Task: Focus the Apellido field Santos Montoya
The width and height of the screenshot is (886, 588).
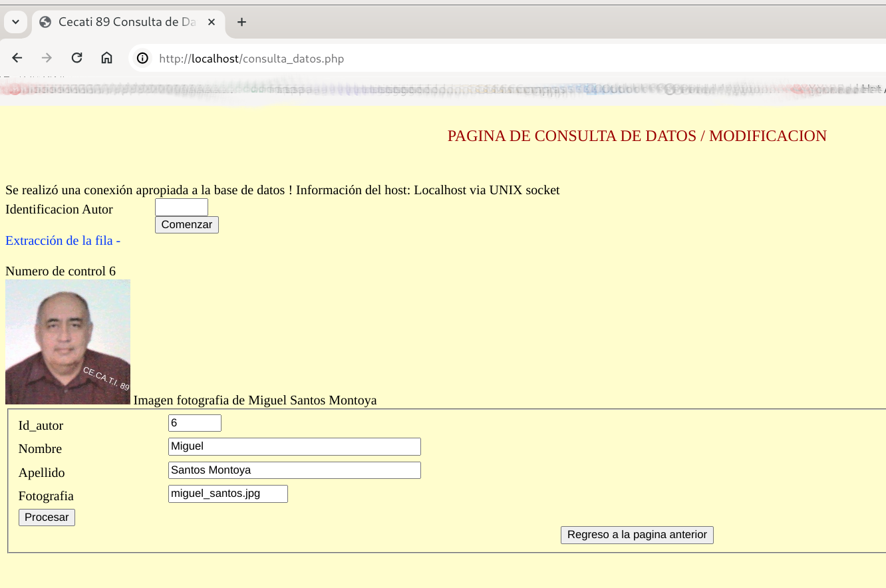Action: coord(294,470)
